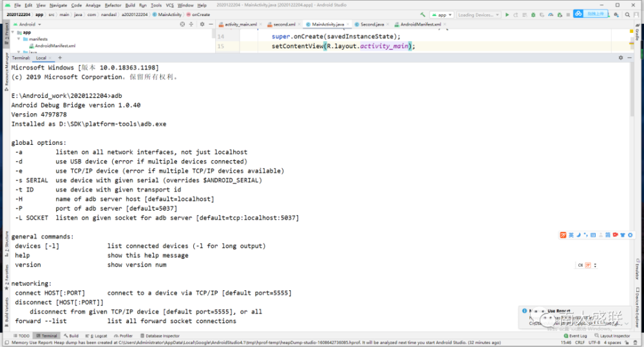This screenshot has width=644, height=347.
Task: Click the Run with Coverage icon
Action: [542, 15]
